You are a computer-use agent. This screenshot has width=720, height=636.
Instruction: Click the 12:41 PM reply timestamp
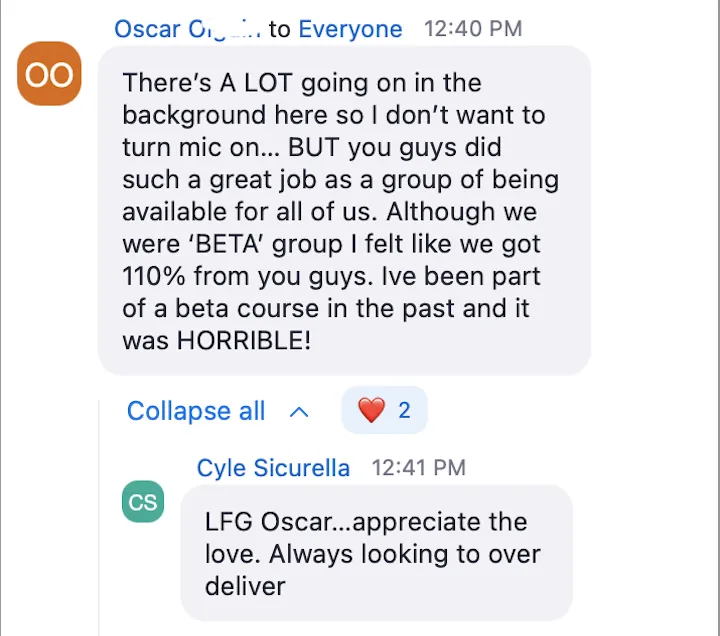pyautogui.click(x=418, y=468)
